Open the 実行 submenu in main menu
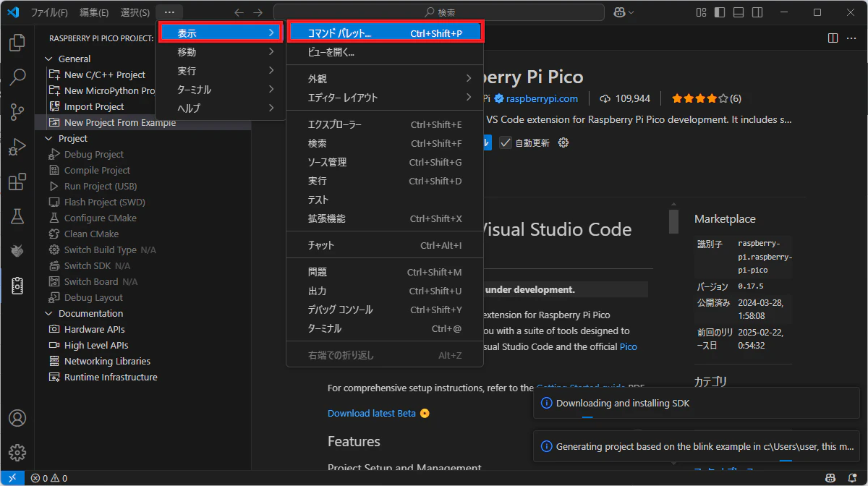The image size is (868, 486). (221, 71)
